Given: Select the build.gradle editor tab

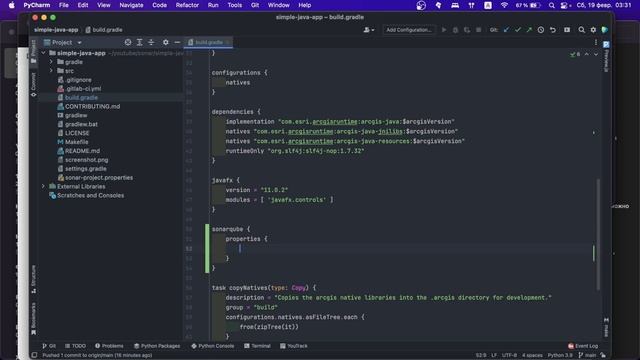Looking at the screenshot, I should click(x=209, y=42).
